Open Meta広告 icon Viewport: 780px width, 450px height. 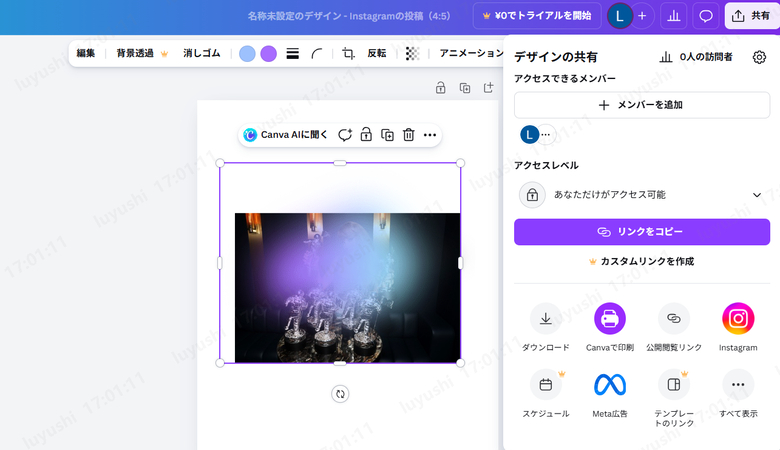(x=609, y=384)
